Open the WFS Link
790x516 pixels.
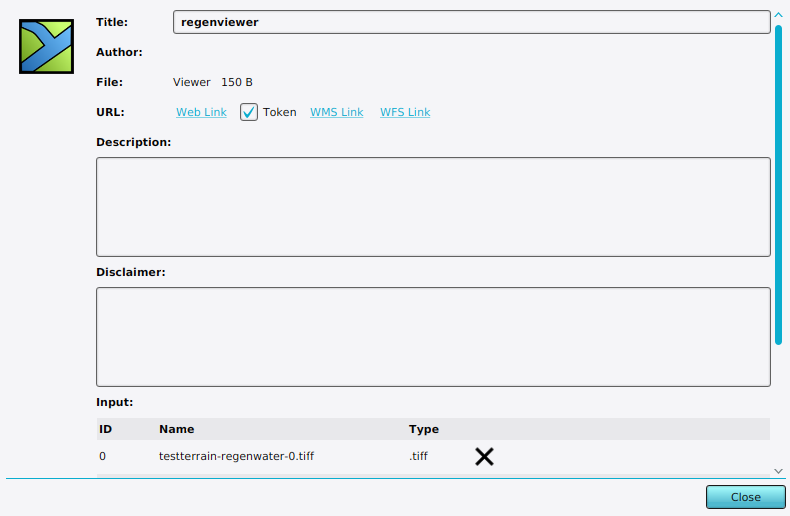click(405, 112)
